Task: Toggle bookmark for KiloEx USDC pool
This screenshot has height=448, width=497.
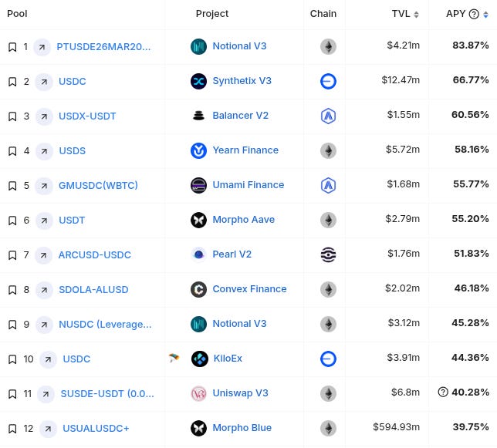Action: tap(12, 359)
